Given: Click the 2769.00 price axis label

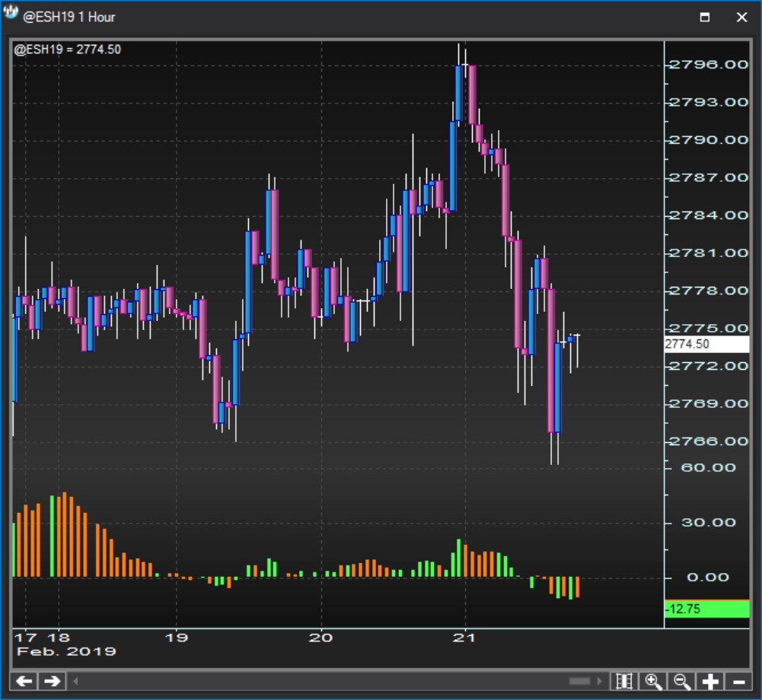Looking at the screenshot, I should (709, 404).
